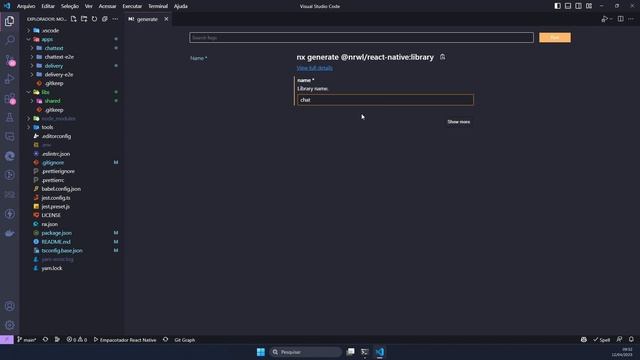This screenshot has width=640, height=360.
Task: Click the Pesquisar taskbar search box
Action: (305, 352)
